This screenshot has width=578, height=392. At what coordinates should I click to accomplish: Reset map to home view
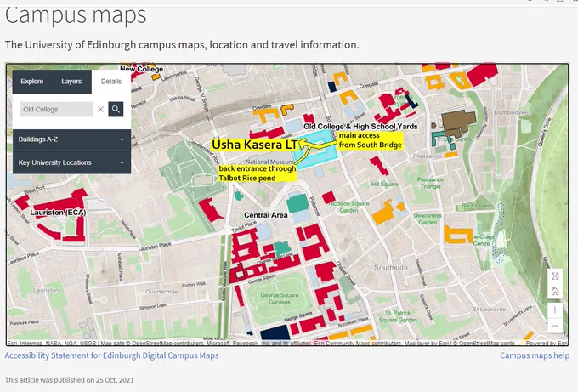(555, 292)
